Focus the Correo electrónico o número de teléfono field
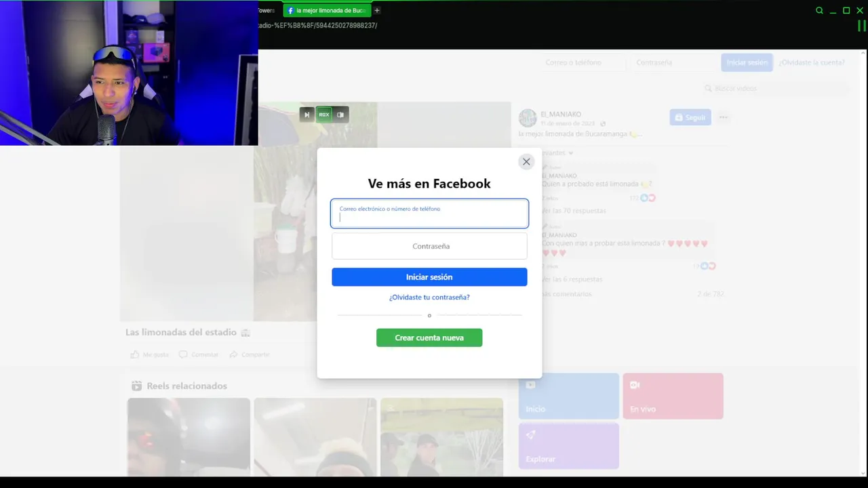The height and width of the screenshot is (488, 868). pyautogui.click(x=429, y=213)
